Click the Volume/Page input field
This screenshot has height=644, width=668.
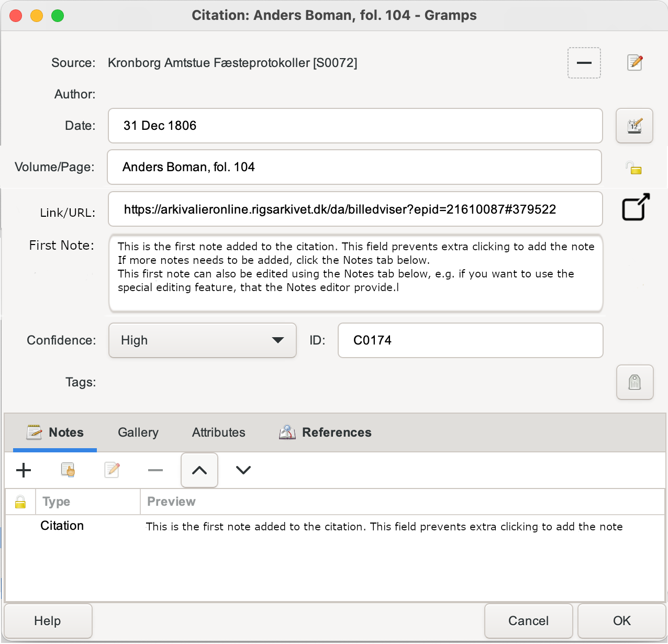(x=354, y=167)
